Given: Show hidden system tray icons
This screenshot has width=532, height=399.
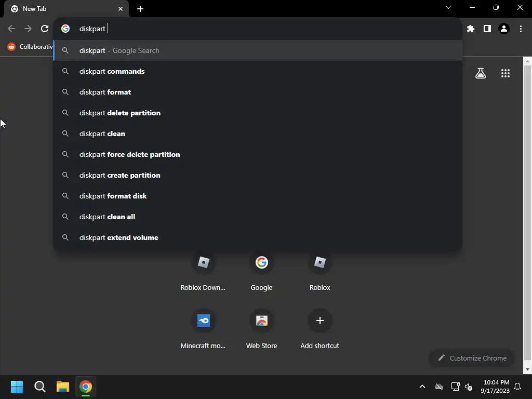Looking at the screenshot, I should [x=422, y=387].
